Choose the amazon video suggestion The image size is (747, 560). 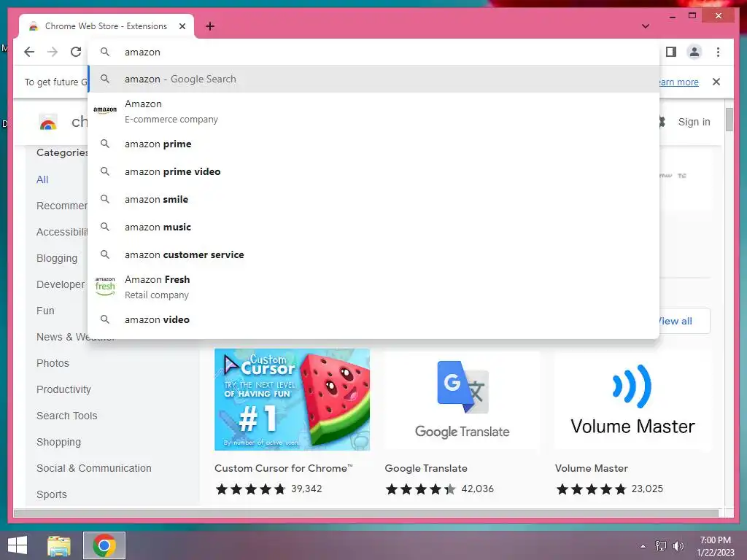(x=373, y=319)
